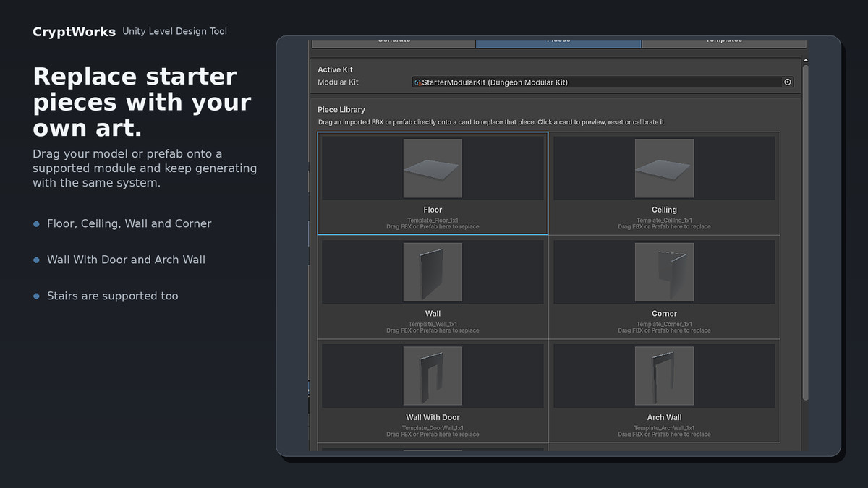The image size is (868, 488).
Task: Click the Template_Floor_1x1 text
Action: tap(433, 220)
